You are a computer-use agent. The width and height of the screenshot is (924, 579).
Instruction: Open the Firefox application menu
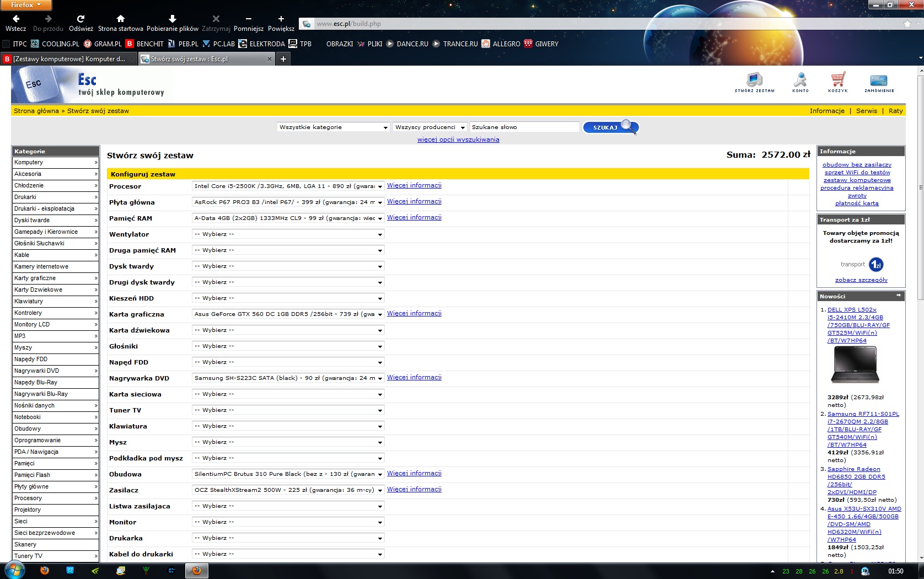click(x=26, y=5)
